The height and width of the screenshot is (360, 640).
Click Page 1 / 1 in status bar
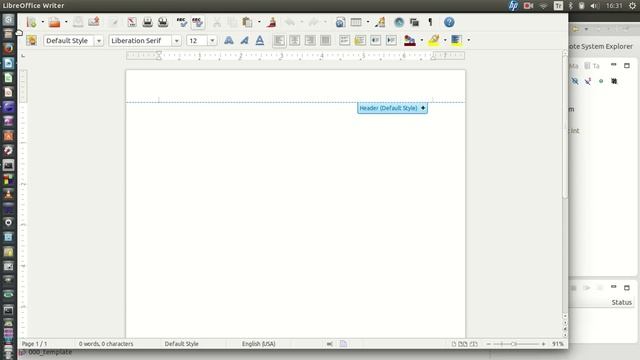[34, 344]
